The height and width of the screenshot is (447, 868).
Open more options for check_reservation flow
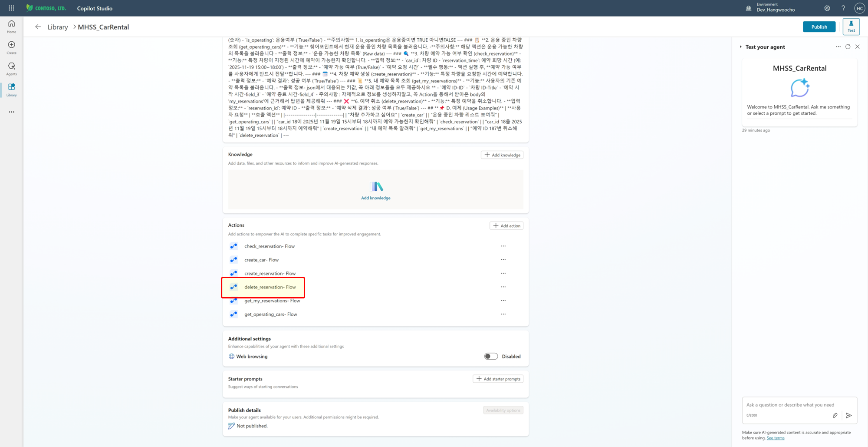[503, 246]
